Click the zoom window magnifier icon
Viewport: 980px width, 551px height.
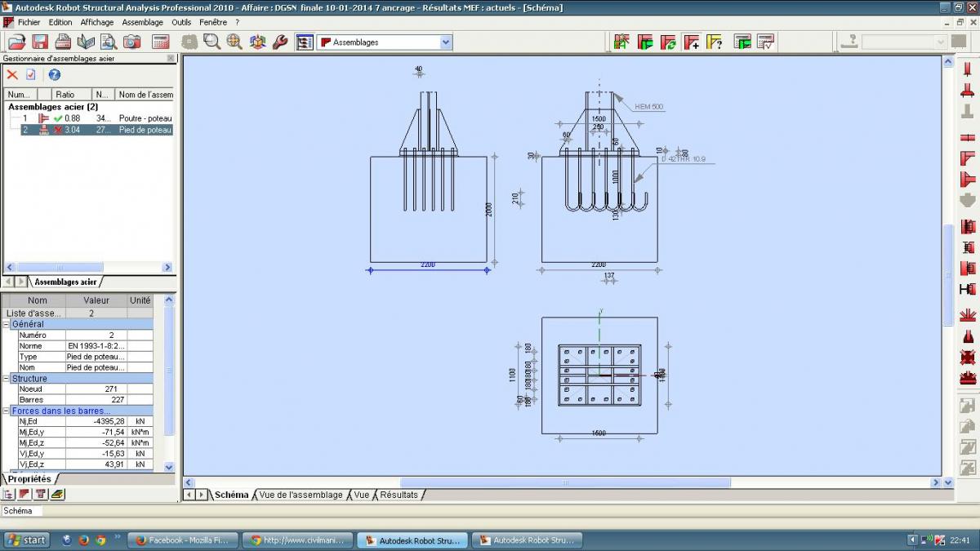(x=212, y=42)
